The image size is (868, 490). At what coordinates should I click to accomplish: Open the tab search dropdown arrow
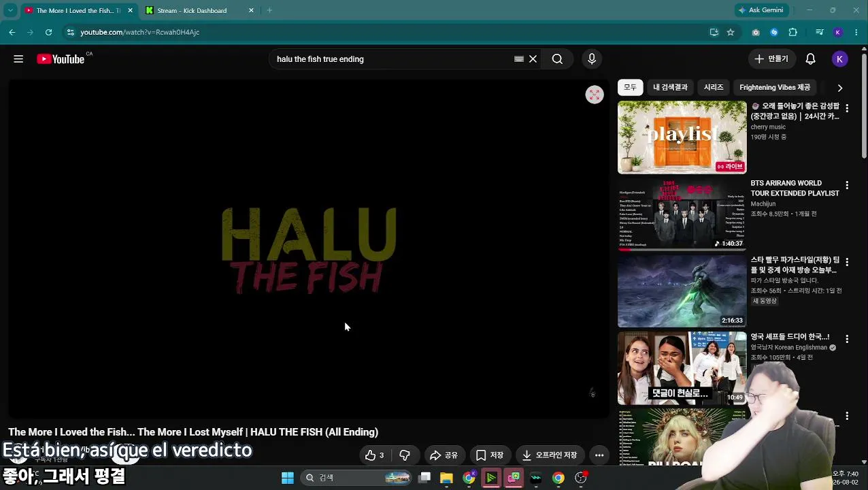(10, 10)
